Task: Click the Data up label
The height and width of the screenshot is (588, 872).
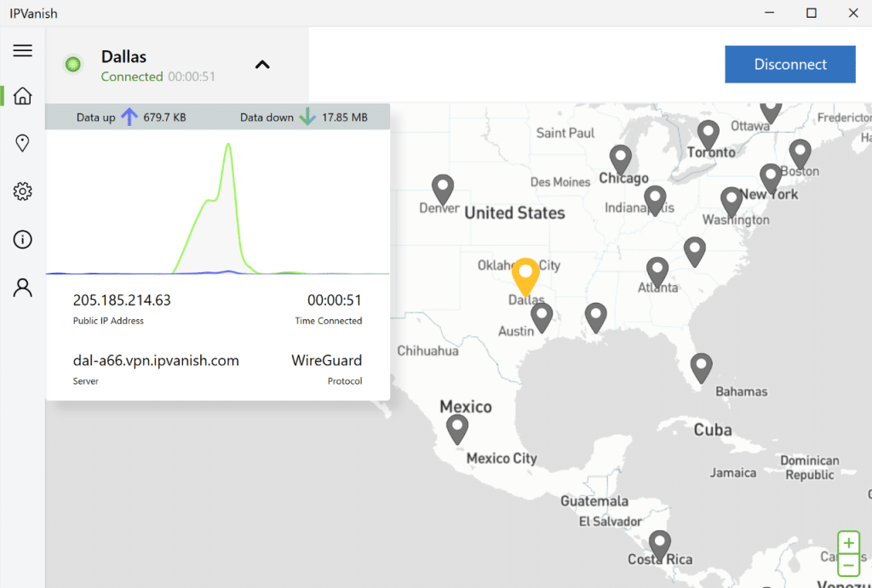Action: point(95,117)
